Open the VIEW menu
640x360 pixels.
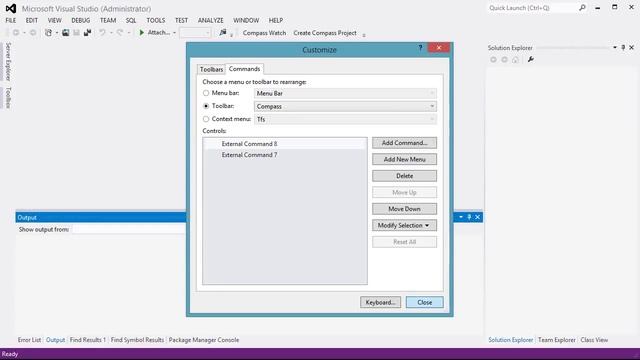pyautogui.click(x=54, y=20)
